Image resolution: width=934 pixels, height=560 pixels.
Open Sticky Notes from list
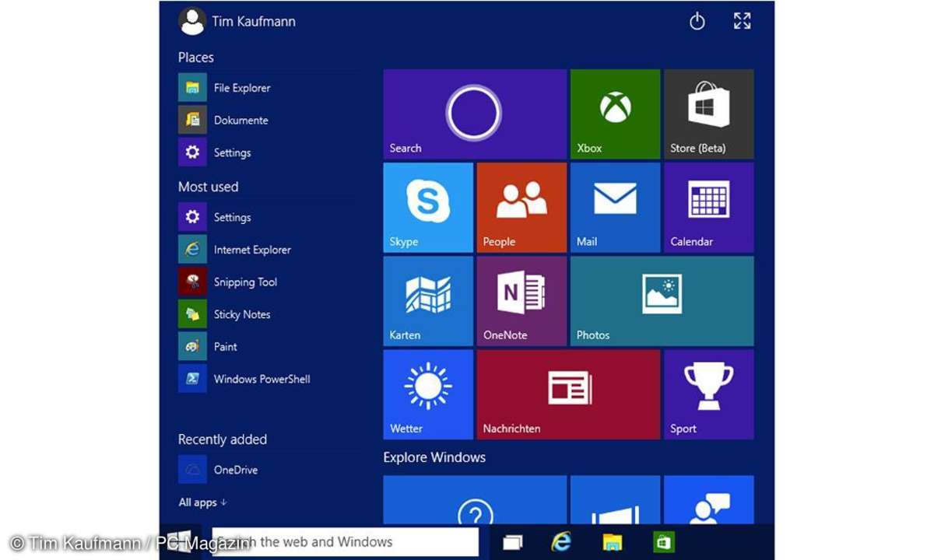pos(225,314)
